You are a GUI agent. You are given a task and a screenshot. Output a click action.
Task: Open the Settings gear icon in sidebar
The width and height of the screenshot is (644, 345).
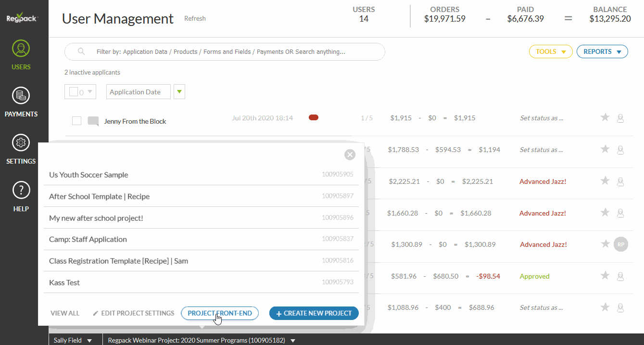point(21,143)
